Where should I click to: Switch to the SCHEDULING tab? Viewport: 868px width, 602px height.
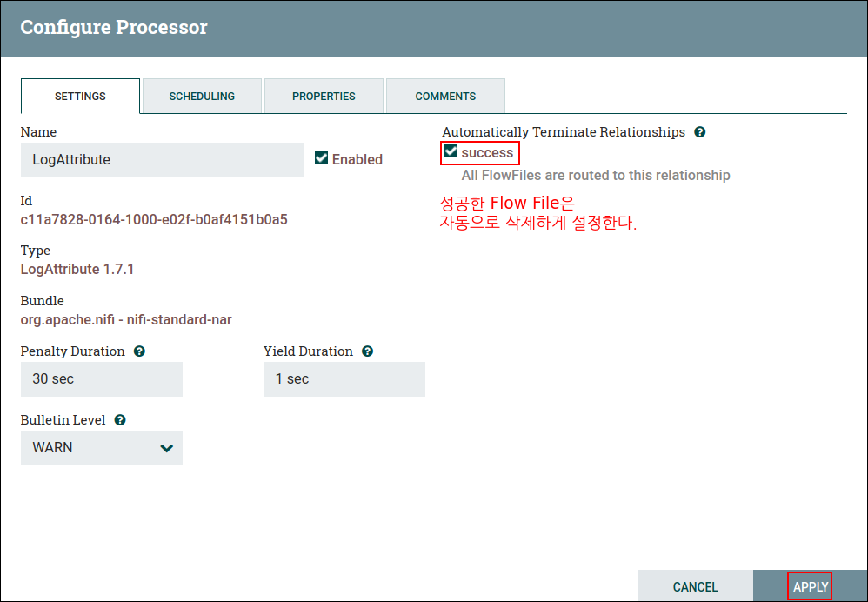[202, 96]
